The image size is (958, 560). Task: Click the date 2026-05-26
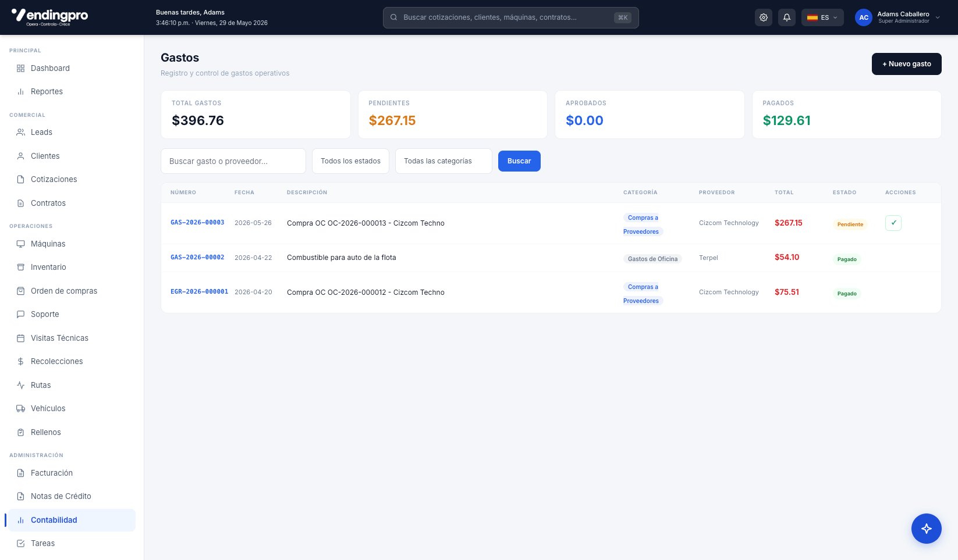(253, 223)
